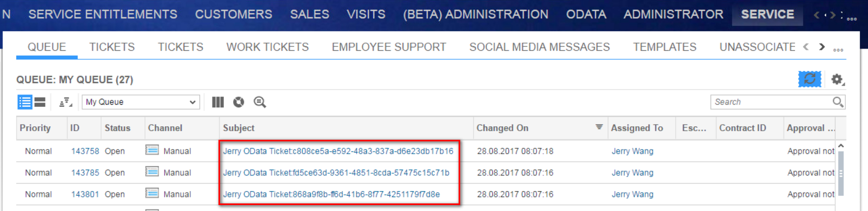Open subject ending 4251179f7d8e
The width and height of the screenshot is (868, 211).
tap(331, 194)
